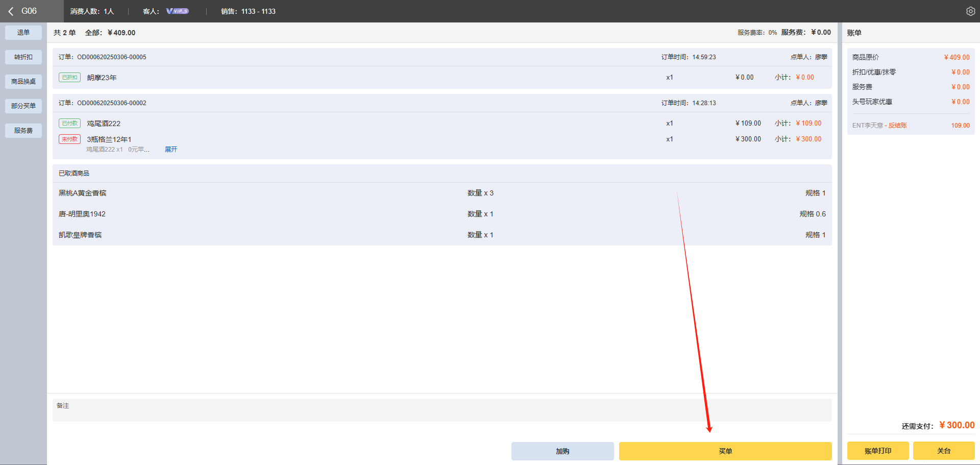
Task: Click the 头号玩家优惠 row
Action: [x=911, y=102]
